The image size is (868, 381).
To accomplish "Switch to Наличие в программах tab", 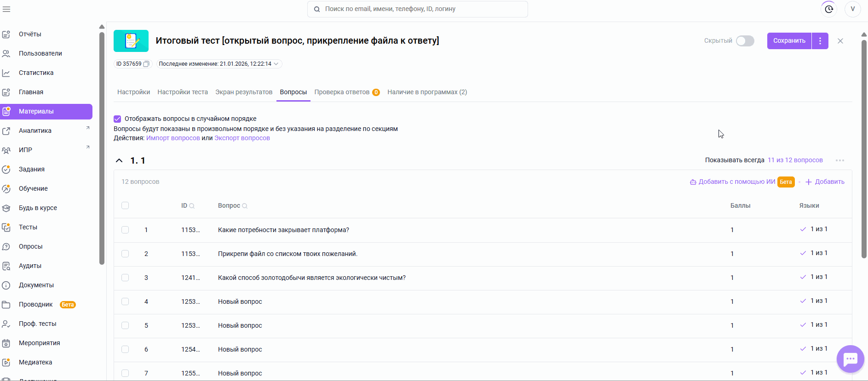I will [427, 92].
